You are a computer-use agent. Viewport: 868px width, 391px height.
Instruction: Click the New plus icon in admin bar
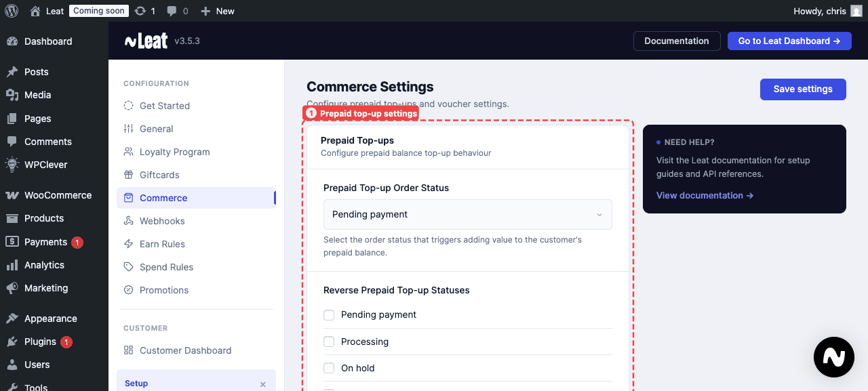[205, 11]
